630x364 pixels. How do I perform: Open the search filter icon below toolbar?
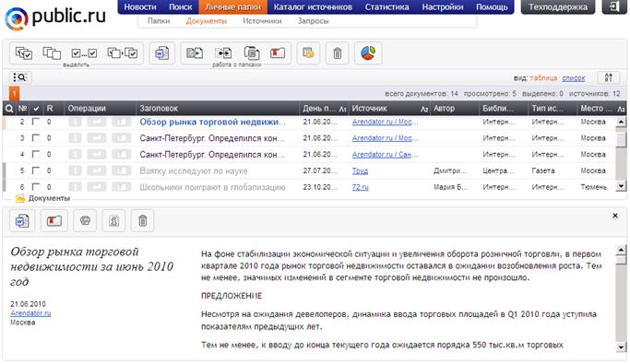pos(19,77)
